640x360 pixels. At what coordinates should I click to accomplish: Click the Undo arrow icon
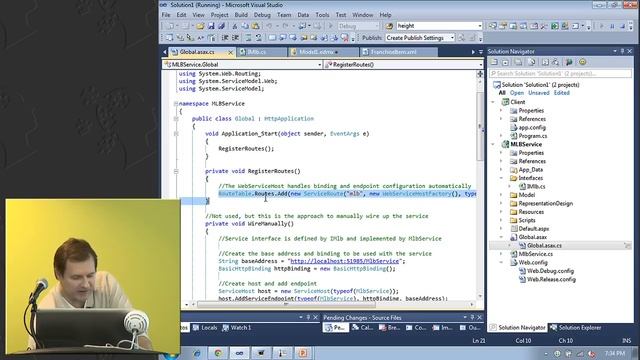point(269,26)
